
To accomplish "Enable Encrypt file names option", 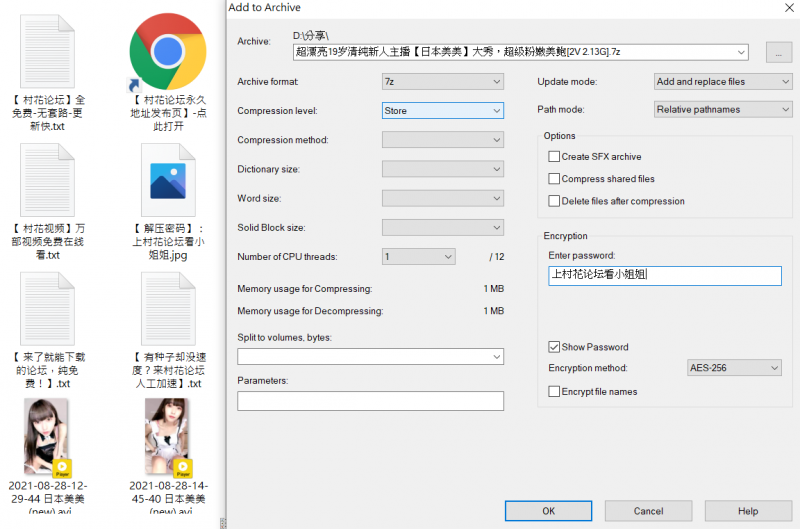I will [554, 392].
